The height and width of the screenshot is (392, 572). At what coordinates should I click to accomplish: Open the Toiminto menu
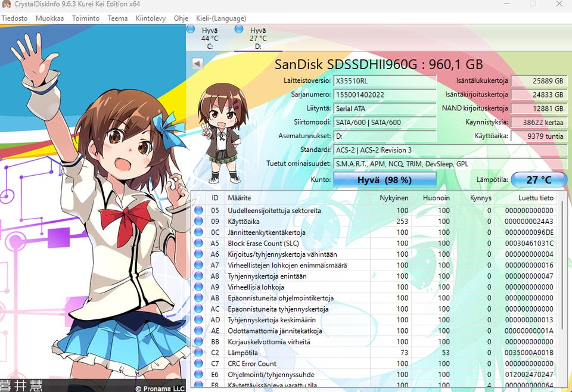pyautogui.click(x=86, y=18)
